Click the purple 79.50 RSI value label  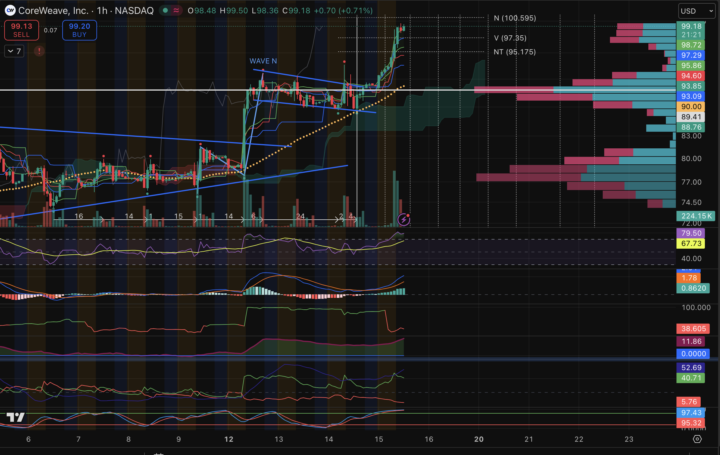click(x=691, y=233)
